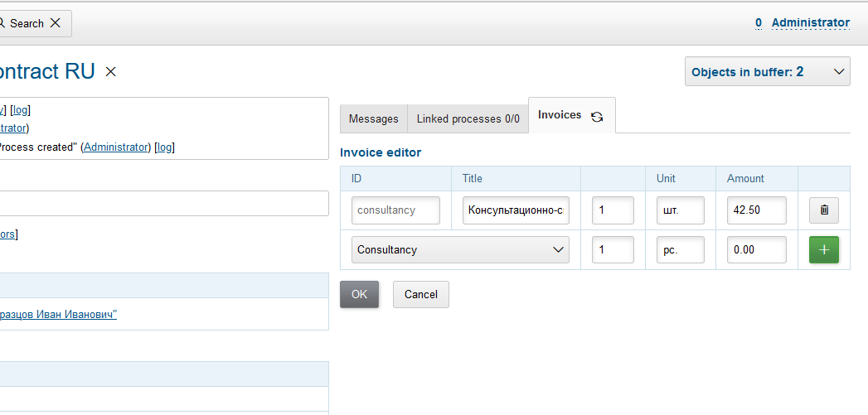The width and height of the screenshot is (868, 415).
Task: Close the Contract RU process tab
Action: click(x=111, y=72)
